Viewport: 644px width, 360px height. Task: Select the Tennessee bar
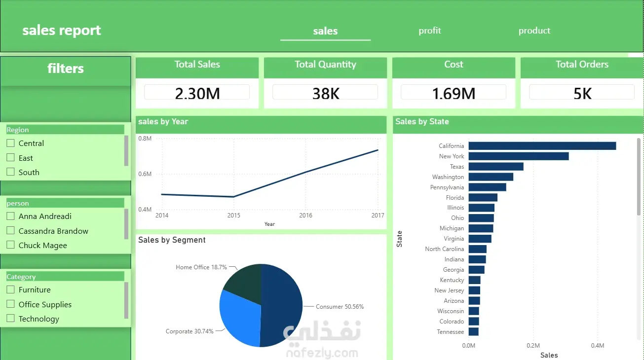(x=474, y=332)
